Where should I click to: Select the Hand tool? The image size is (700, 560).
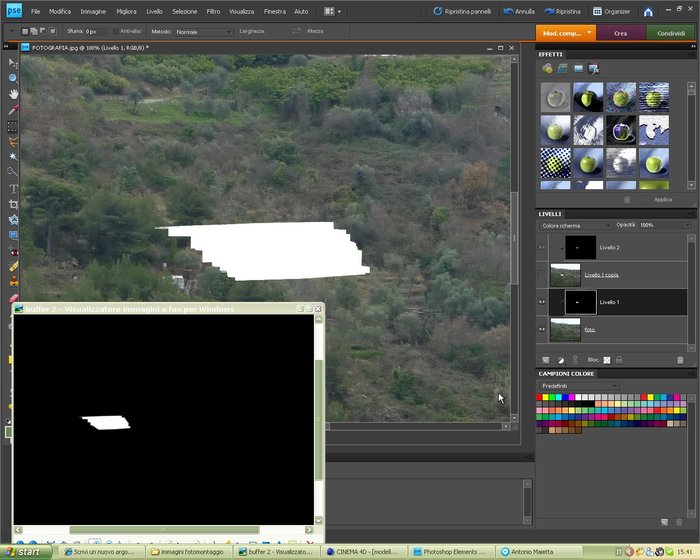13,94
